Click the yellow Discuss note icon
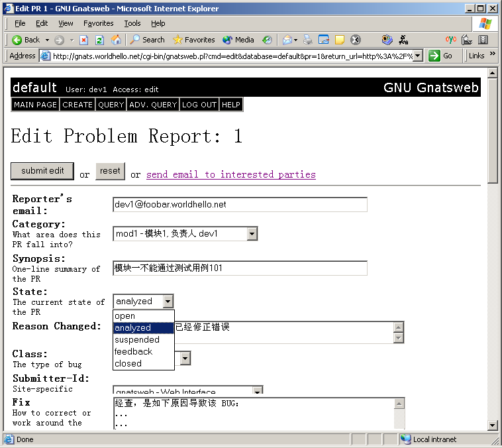 click(339, 40)
